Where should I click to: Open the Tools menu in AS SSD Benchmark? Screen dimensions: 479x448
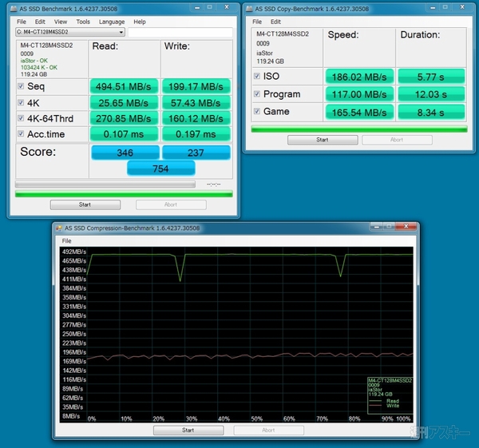[x=83, y=22]
